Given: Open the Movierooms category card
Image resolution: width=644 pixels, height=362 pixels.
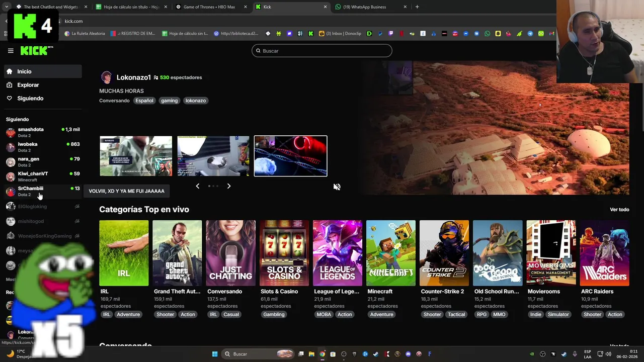Looking at the screenshot, I should (x=551, y=253).
